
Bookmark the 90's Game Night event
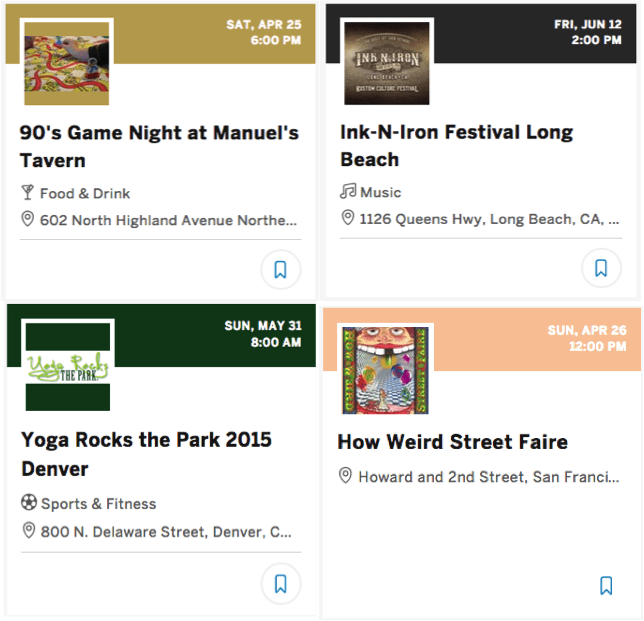point(281,270)
